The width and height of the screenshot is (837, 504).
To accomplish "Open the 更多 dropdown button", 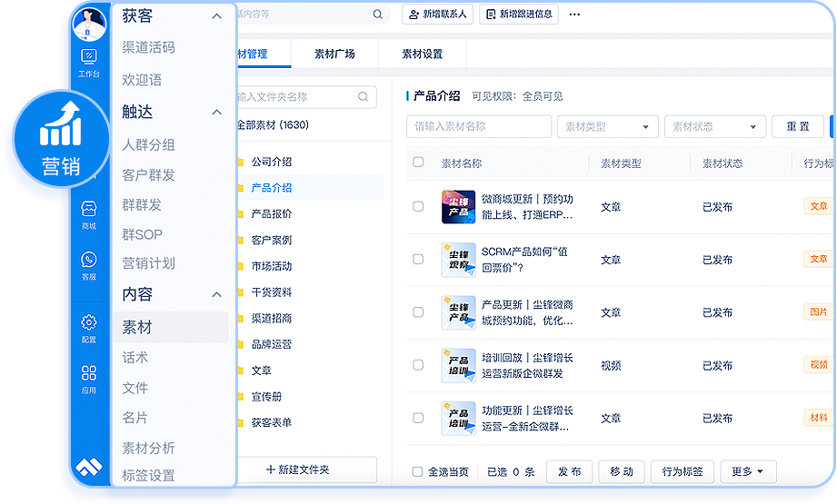I will tap(748, 471).
